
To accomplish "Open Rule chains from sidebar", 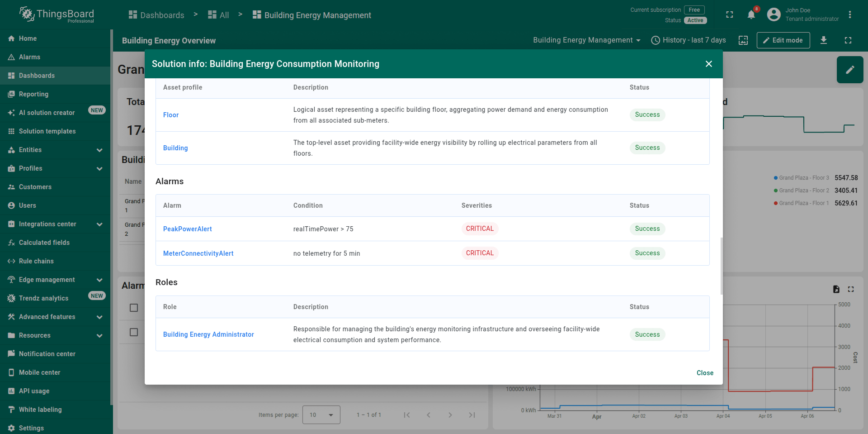I will (36, 261).
